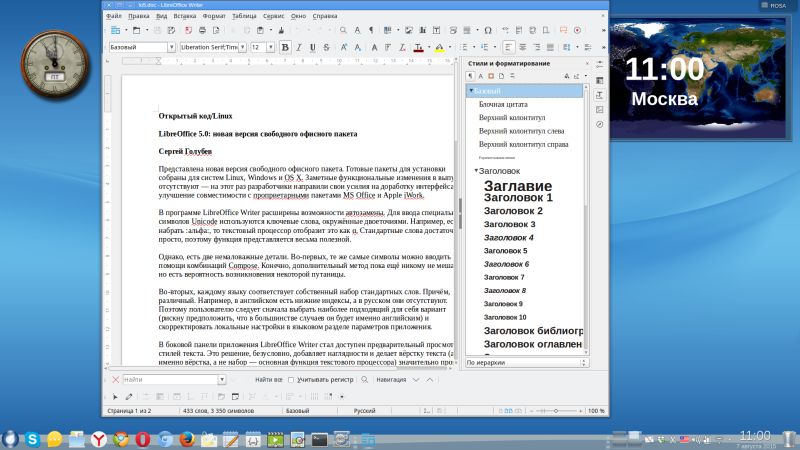800x450 pixels.
Task: Clone formatting paintbrush icon
Action: point(281,31)
